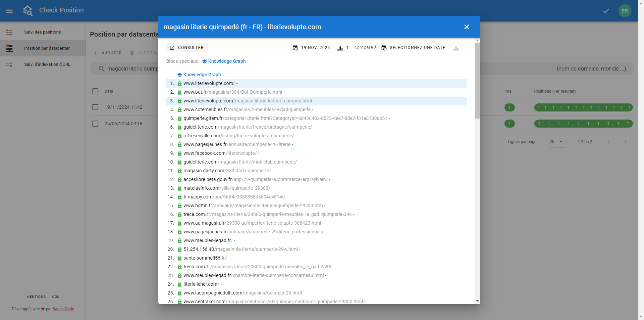This screenshot has width=644, height=320.
Task: Open result 1 www.literievolupte.com/
Action: click(x=209, y=83)
